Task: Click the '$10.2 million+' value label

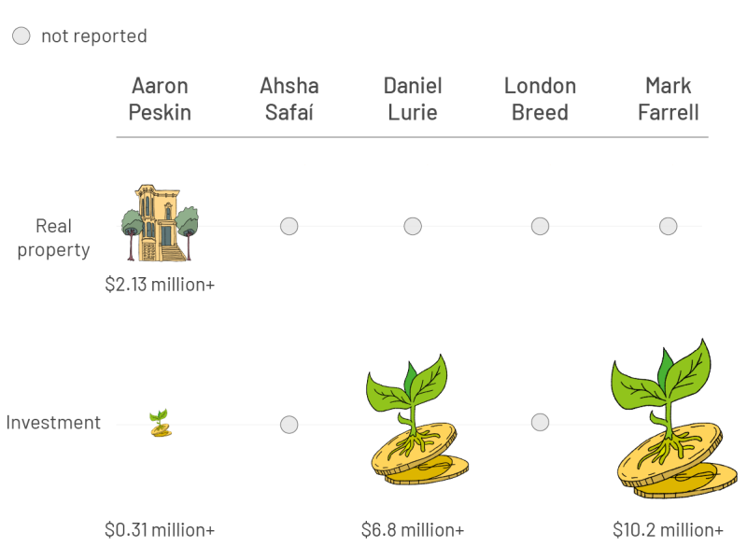Action: click(668, 530)
